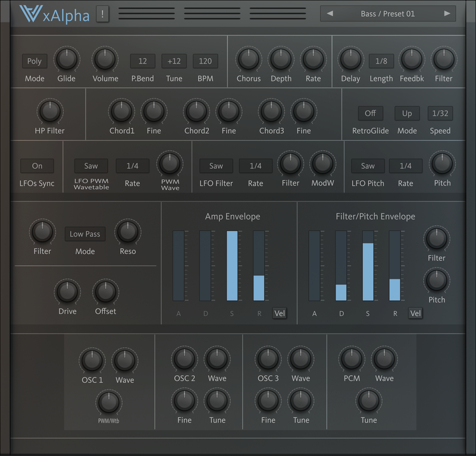Toggle Amp Envelope Vel button
Image resolution: width=476 pixels, height=456 pixels.
click(280, 313)
